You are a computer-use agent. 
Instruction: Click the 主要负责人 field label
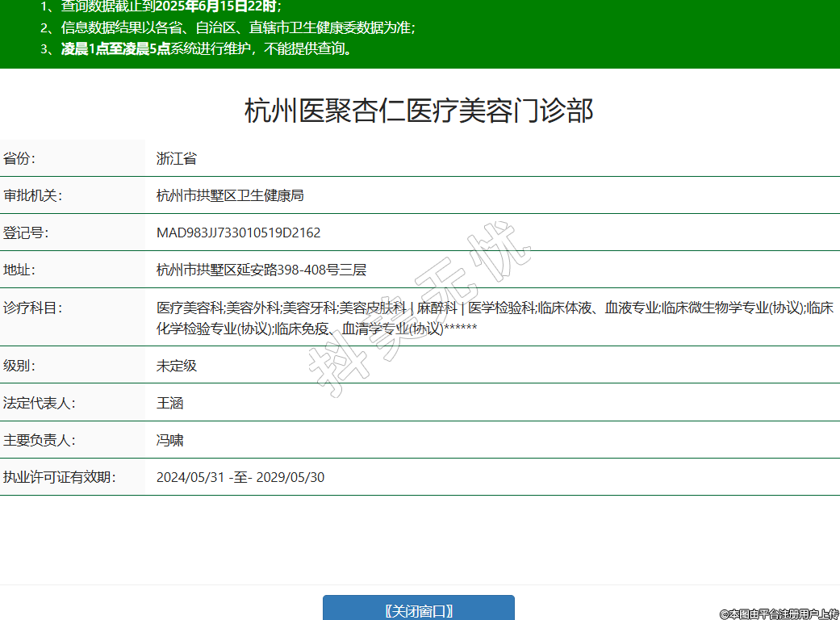[40, 440]
